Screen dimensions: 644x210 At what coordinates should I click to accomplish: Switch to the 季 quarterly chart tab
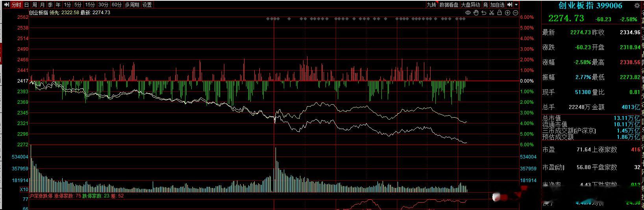50,5
